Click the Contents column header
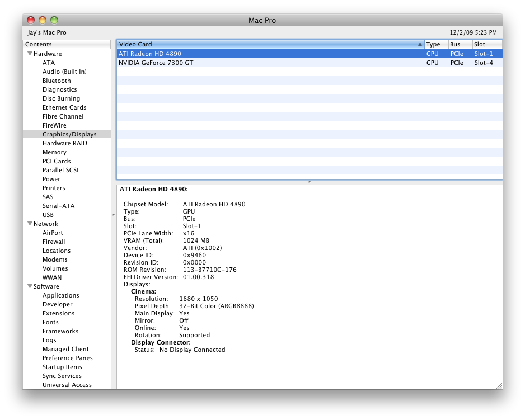Viewport: 525px width, 420px height. tap(67, 44)
